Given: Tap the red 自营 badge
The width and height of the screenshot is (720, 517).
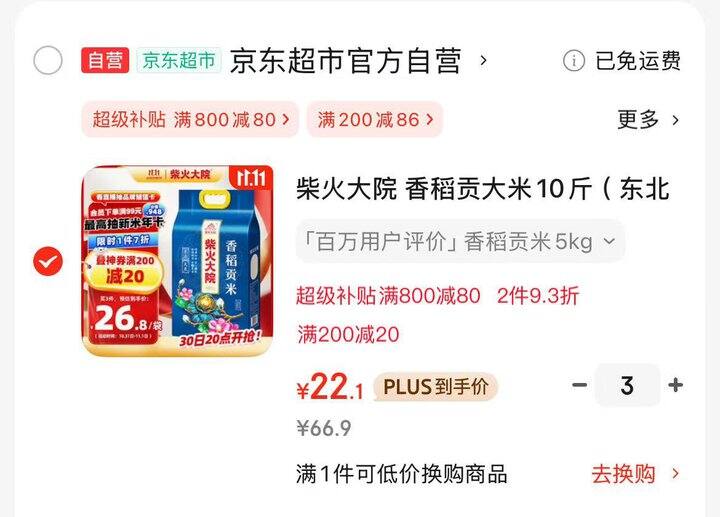Looking at the screenshot, I should coord(105,60).
